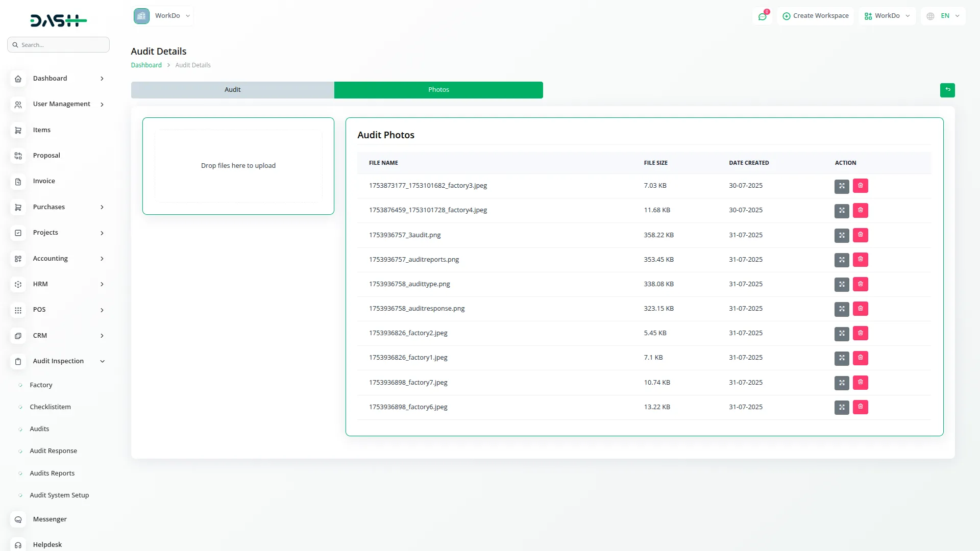The width and height of the screenshot is (980, 551).
Task: Delete the 1753936826_factory2.jpeg file
Action: [x=860, y=333]
